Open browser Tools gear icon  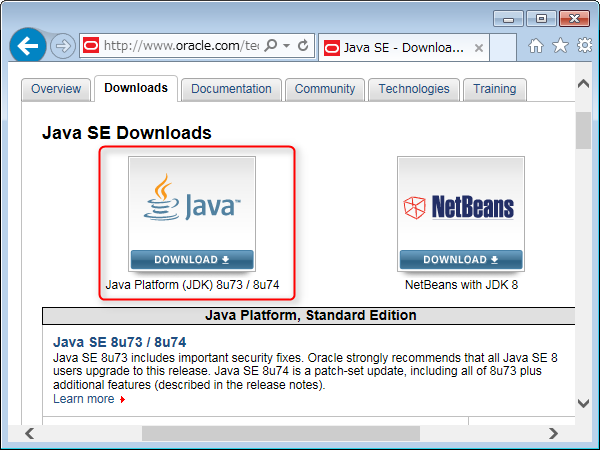coord(585,46)
